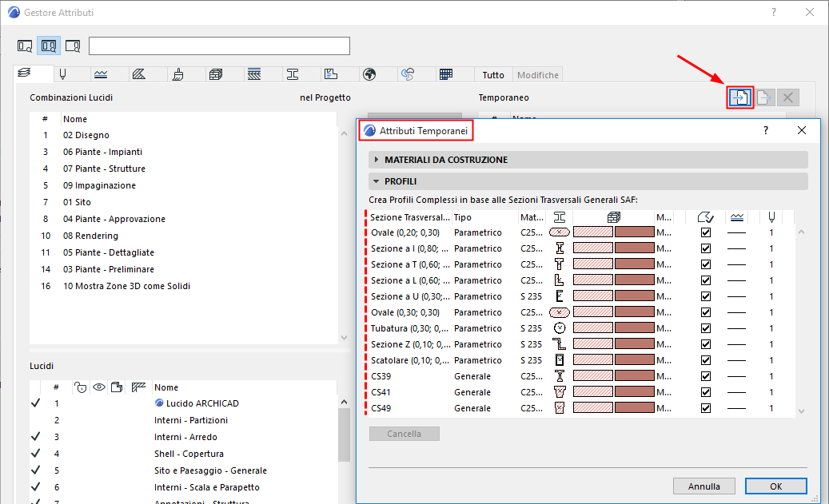Click the grayed Cancella button
The width and height of the screenshot is (829, 504).
[x=405, y=434]
